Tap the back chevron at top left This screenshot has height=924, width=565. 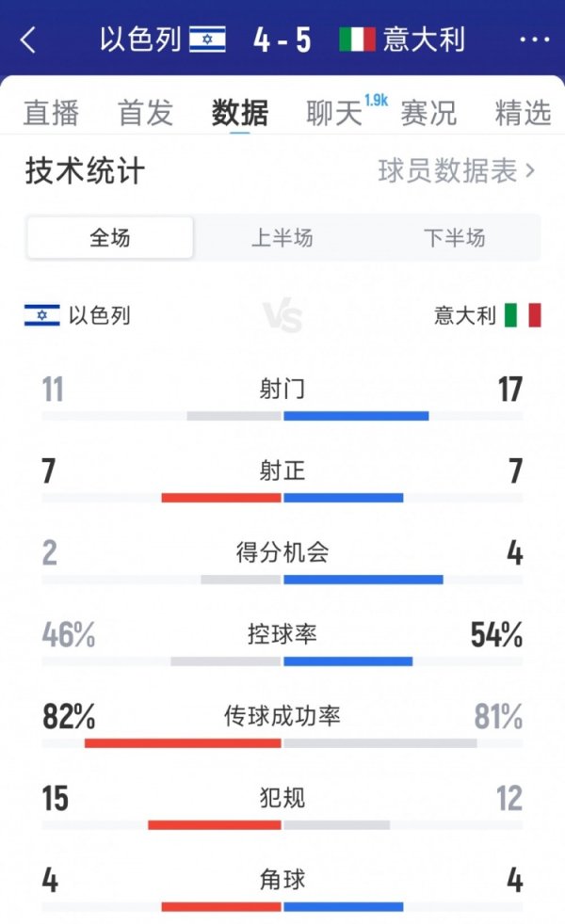[x=29, y=40]
